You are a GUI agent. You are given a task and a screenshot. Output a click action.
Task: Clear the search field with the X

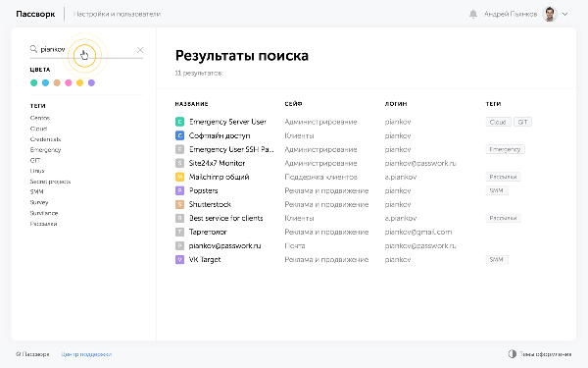point(140,50)
